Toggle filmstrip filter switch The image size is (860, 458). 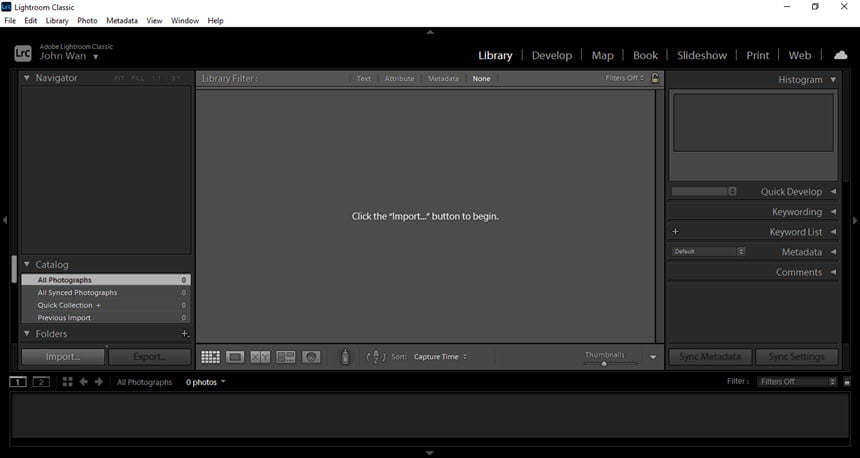(847, 382)
